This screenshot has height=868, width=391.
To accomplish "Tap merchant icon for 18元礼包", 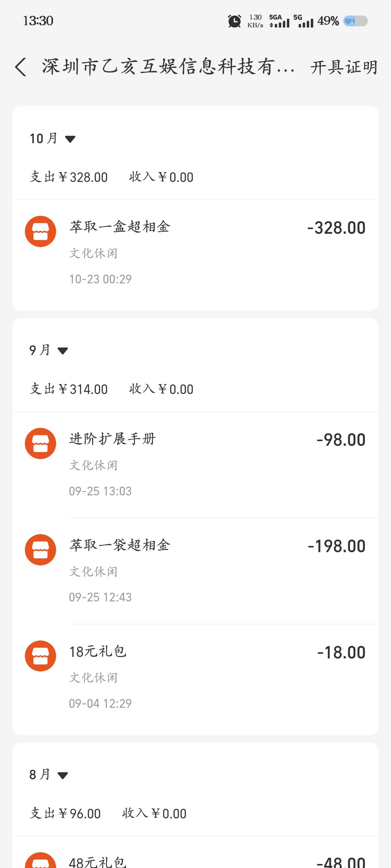I will coord(40,656).
